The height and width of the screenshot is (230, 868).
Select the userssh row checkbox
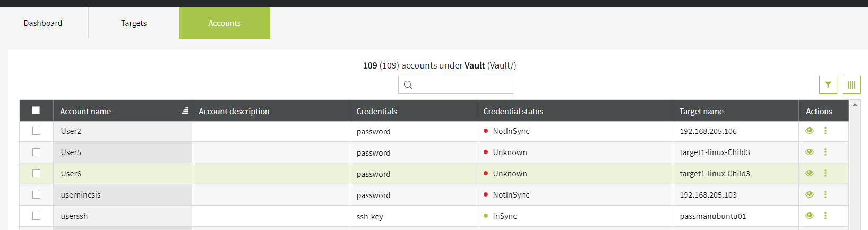[36, 216]
